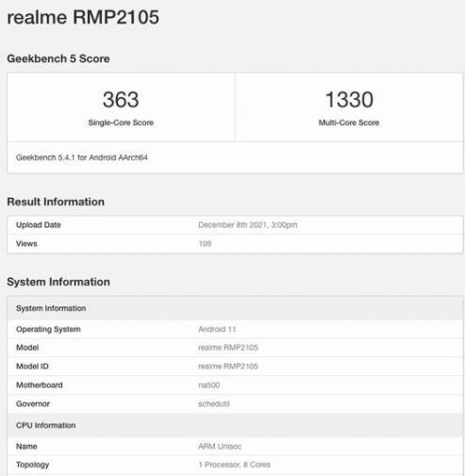This screenshot has width=465, height=476.
Task: Click 'Geekbench 5.4.1 for Android AArch64' text
Action: click(x=82, y=157)
